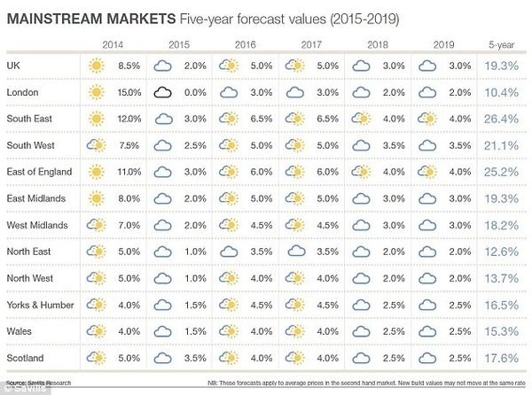Image resolution: width=532 pixels, height=395 pixels.
Task: Click the 2014 column header
Action: [113, 44]
